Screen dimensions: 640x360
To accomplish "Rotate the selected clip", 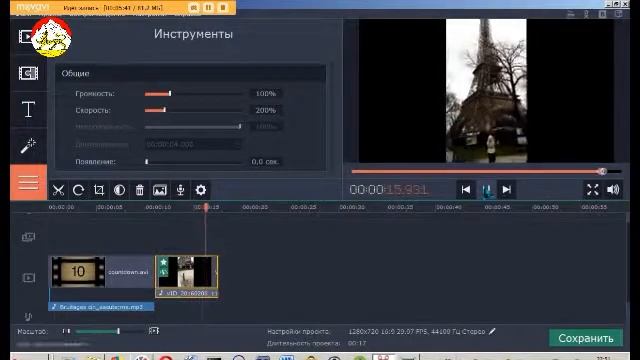I will pos(78,190).
